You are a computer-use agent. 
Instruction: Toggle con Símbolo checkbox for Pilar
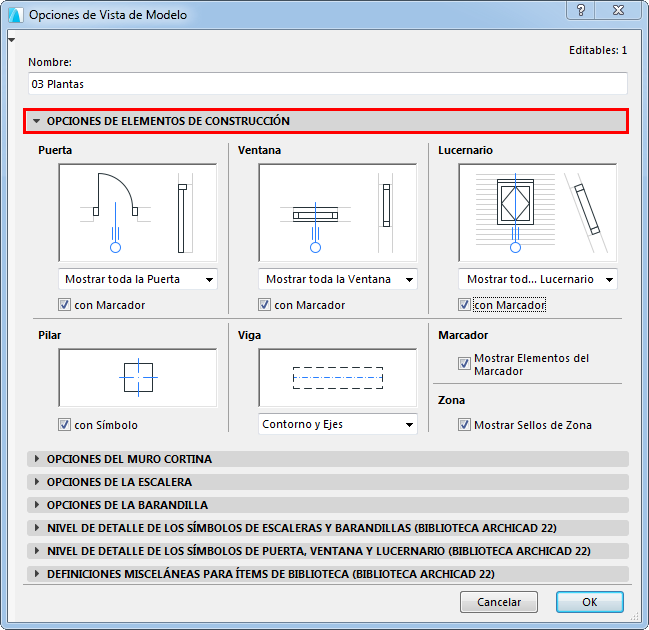[x=64, y=425]
